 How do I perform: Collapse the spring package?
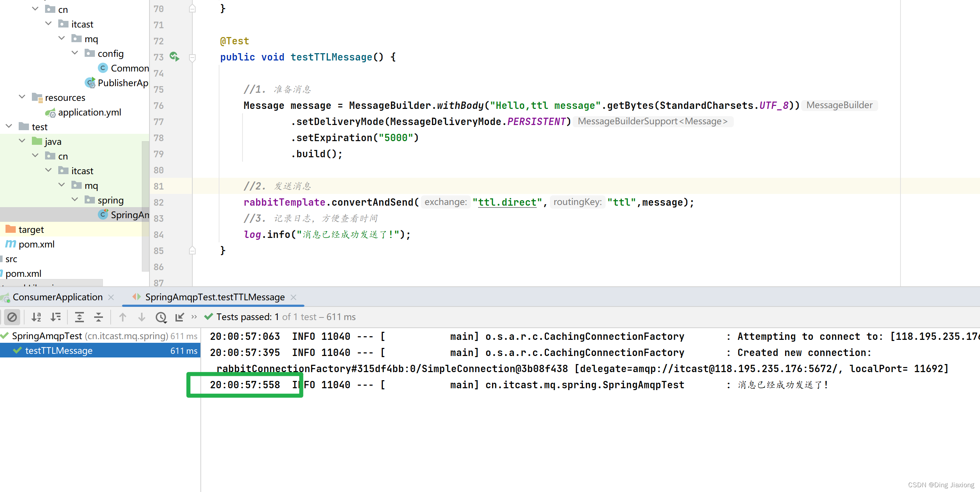[x=75, y=199]
